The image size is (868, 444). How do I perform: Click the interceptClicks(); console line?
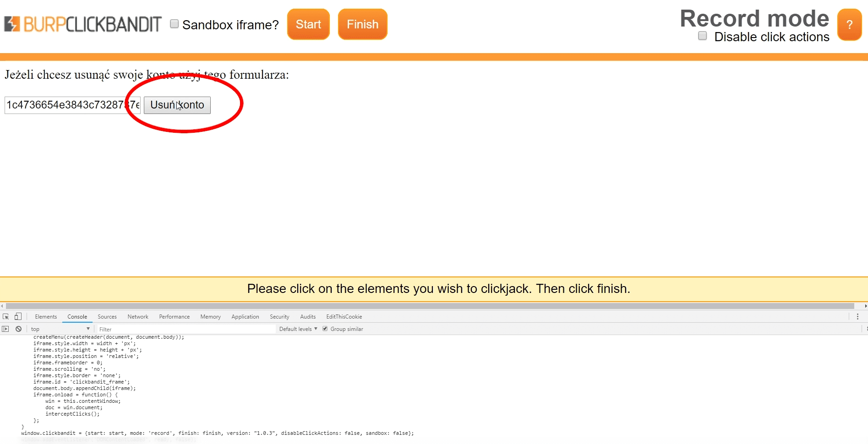72,414
